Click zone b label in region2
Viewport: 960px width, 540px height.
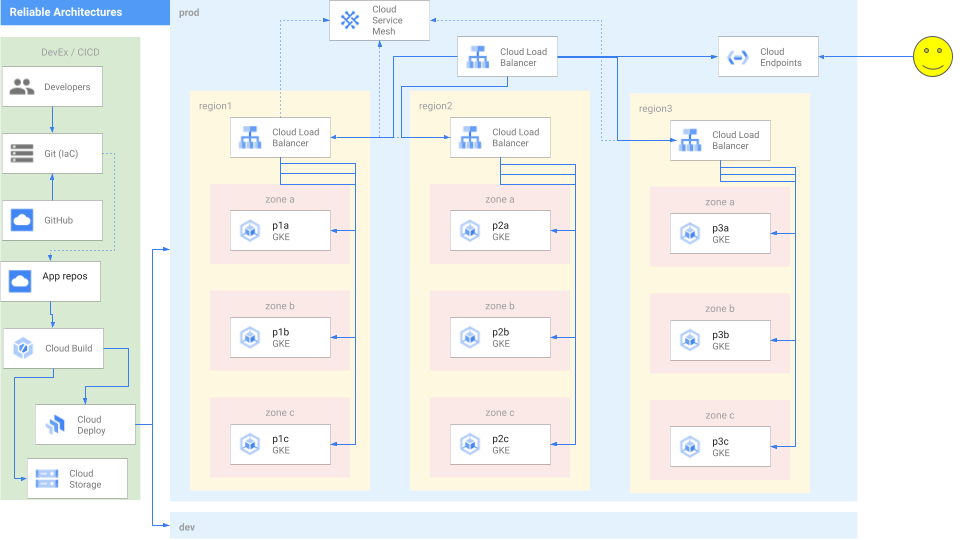pos(500,306)
